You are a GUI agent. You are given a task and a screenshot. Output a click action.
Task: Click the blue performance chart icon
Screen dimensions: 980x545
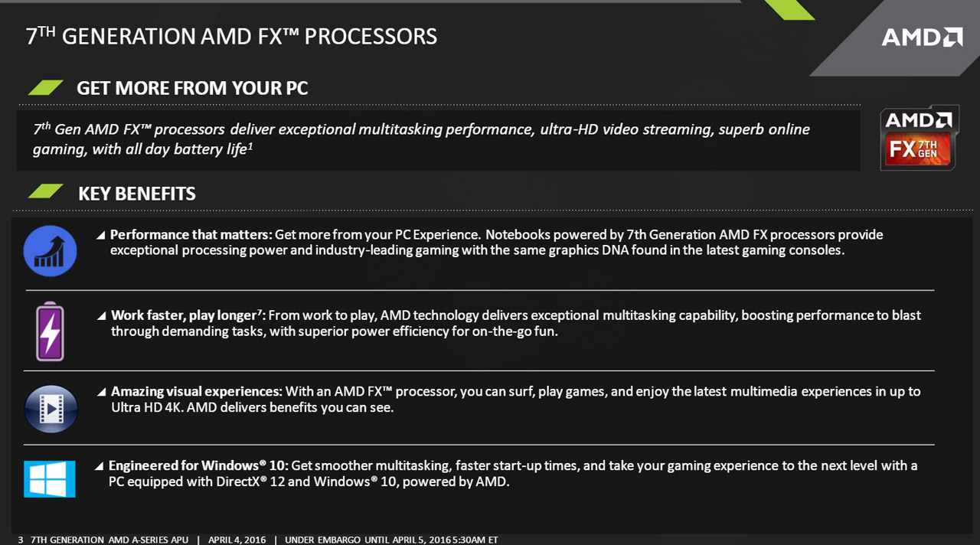pyautogui.click(x=51, y=251)
